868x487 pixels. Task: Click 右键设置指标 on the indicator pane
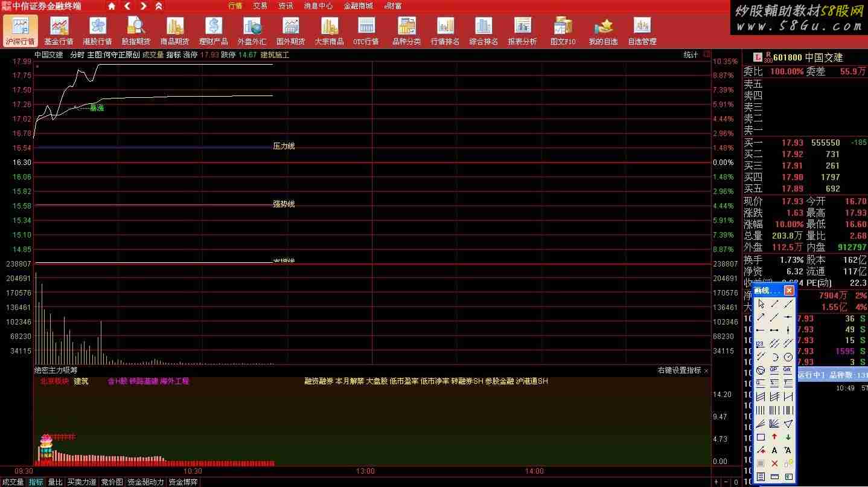(x=680, y=370)
